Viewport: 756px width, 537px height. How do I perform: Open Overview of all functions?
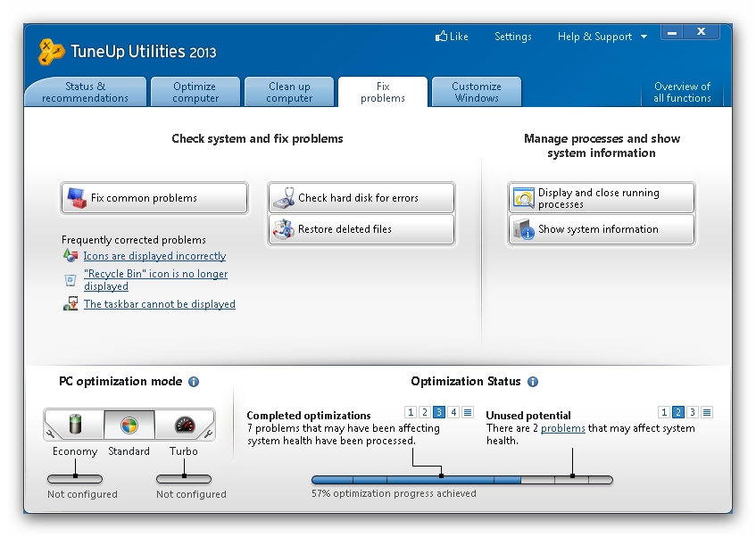[682, 92]
